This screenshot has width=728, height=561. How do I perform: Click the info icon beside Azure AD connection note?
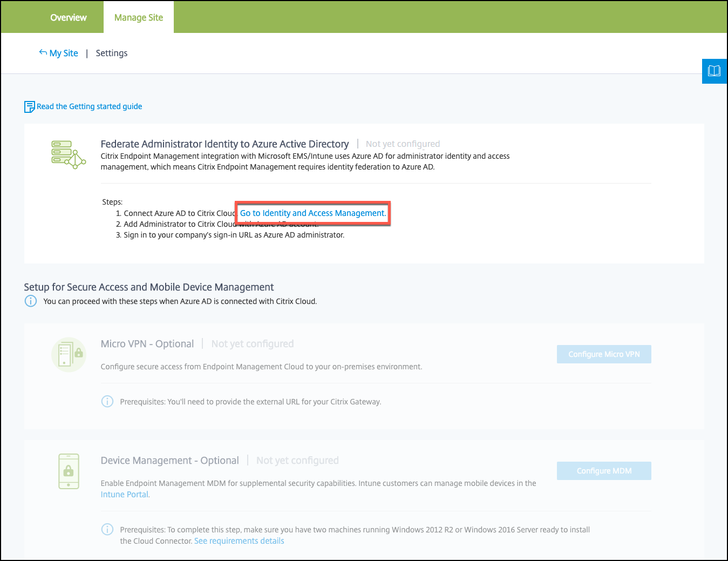point(31,301)
